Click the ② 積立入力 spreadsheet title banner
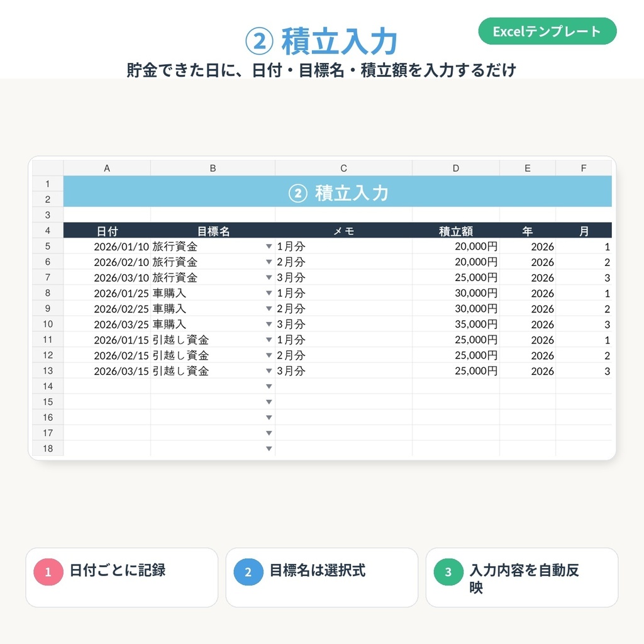644x644 pixels. [338, 192]
